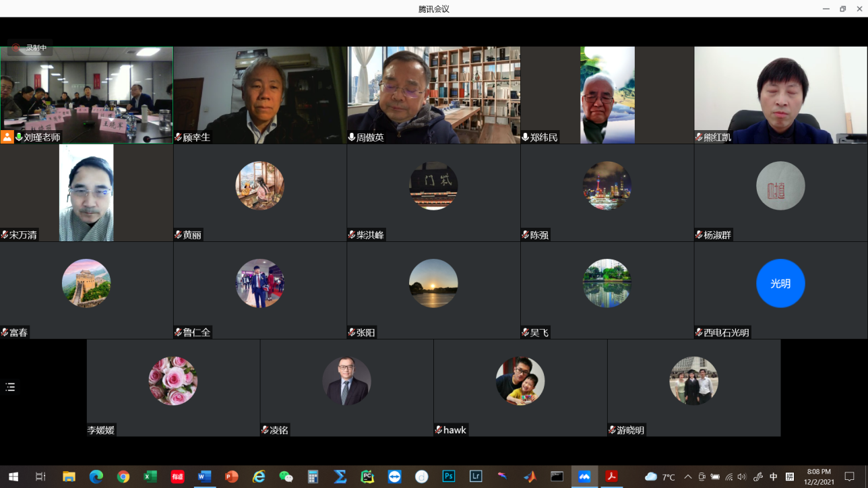The width and height of the screenshot is (868, 488).
Task: Click the blue 光明 avatar circle
Action: 780,283
